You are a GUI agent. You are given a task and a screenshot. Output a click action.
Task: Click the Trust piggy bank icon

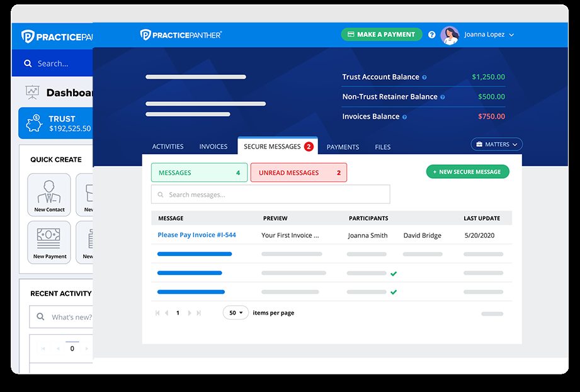tap(34, 123)
